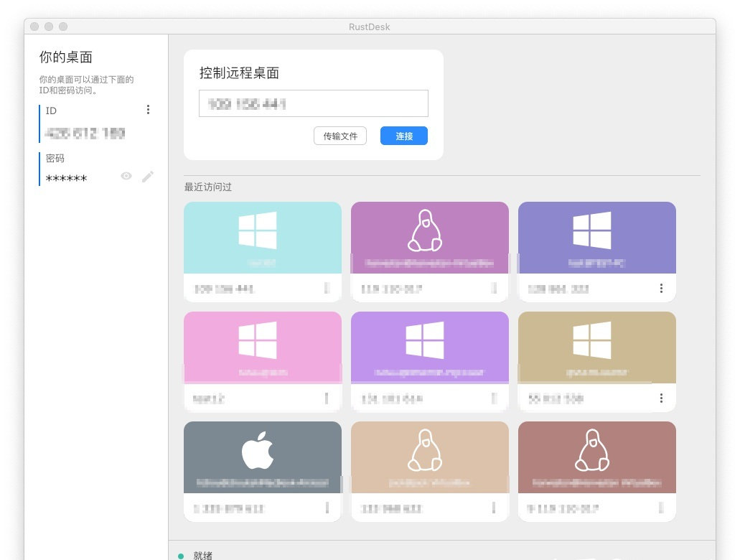Open the lavender Windows session card

click(x=430, y=361)
